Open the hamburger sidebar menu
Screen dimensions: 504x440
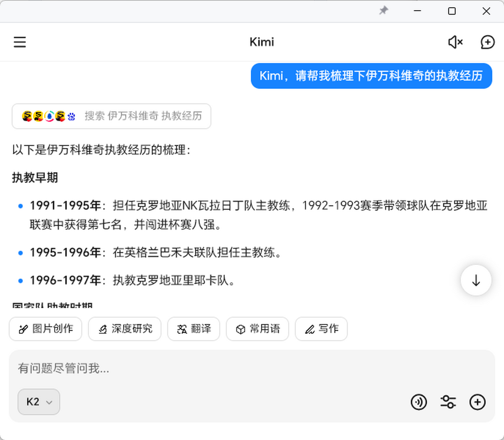tap(20, 42)
